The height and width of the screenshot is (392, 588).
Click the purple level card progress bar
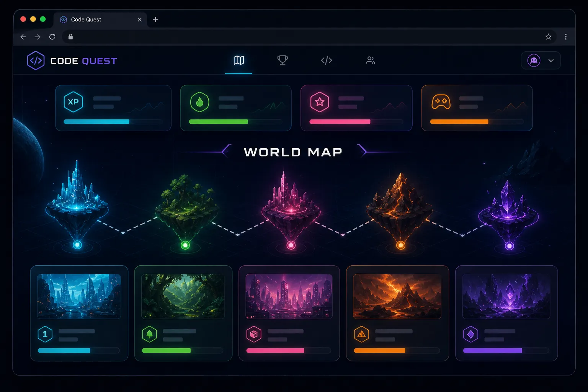[506, 350]
